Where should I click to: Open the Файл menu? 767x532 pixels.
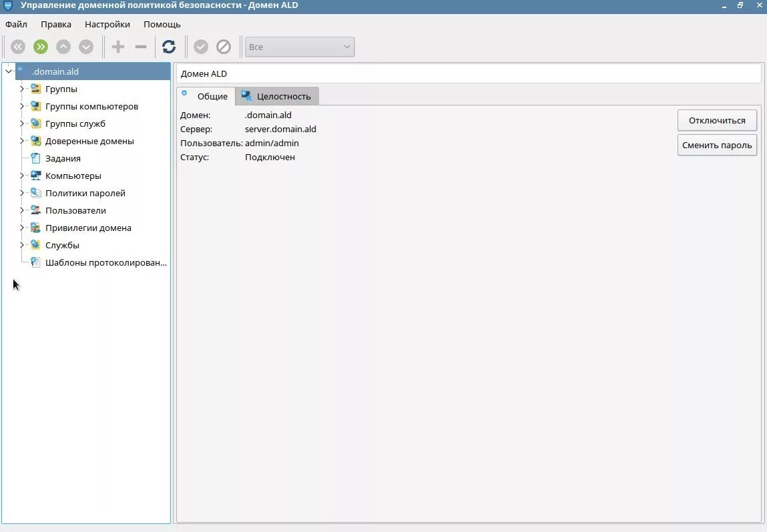[16, 25]
